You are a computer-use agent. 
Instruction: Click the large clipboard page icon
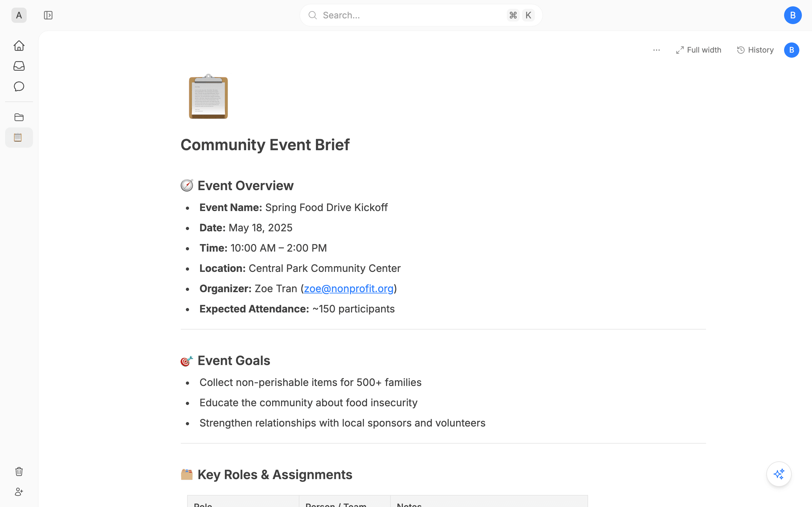click(x=208, y=97)
